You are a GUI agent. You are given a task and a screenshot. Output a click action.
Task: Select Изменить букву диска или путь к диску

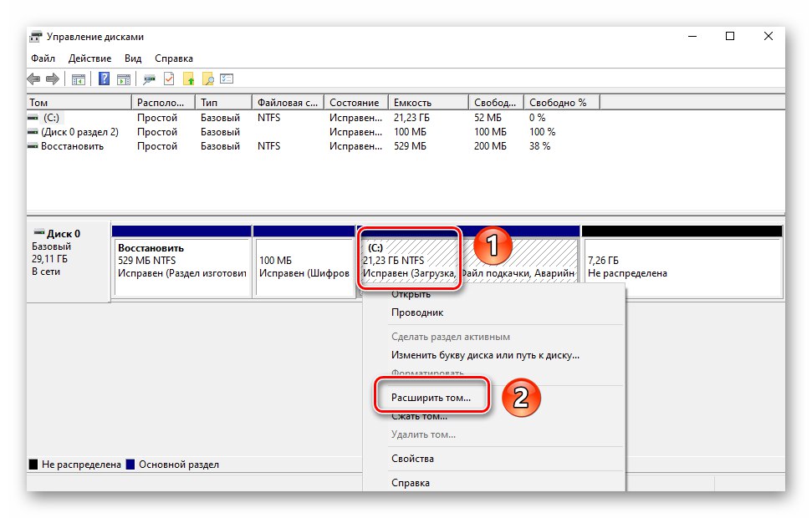click(485, 356)
